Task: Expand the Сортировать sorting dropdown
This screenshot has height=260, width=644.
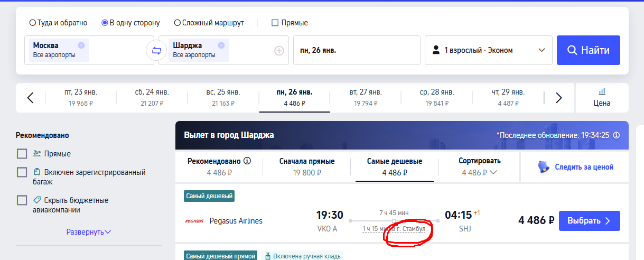Action: [479, 166]
